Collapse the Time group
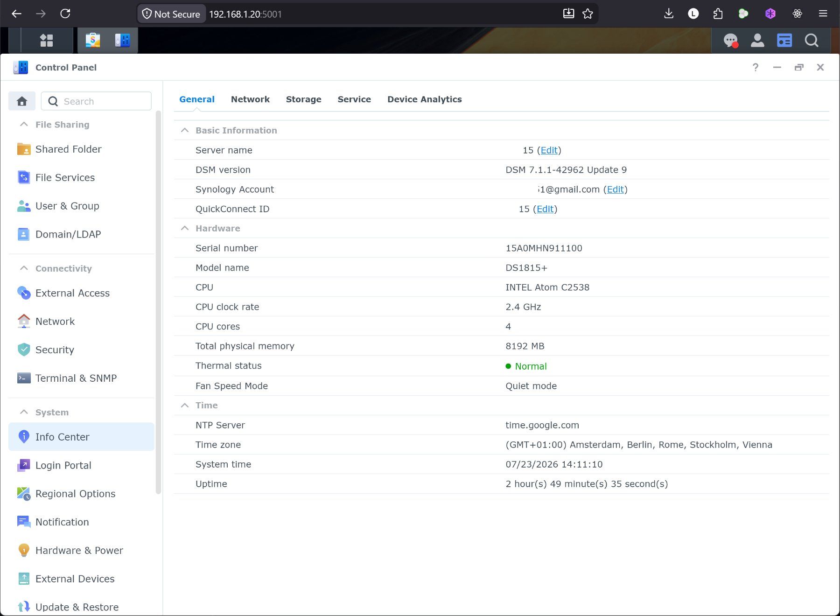The height and width of the screenshot is (616, 840). click(x=185, y=405)
